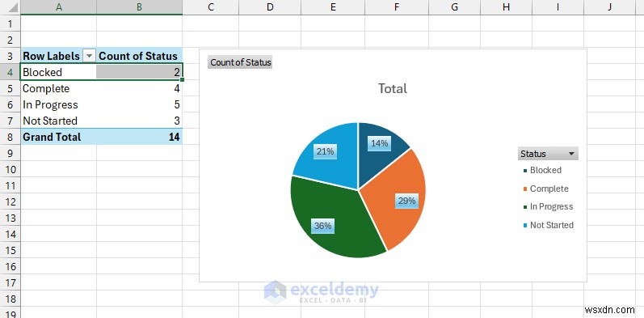This screenshot has height=318, width=644.
Task: Click the 14% data label
Action: (380, 143)
